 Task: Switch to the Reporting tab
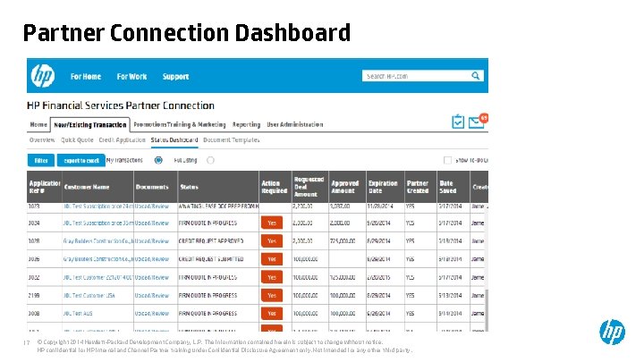(246, 124)
